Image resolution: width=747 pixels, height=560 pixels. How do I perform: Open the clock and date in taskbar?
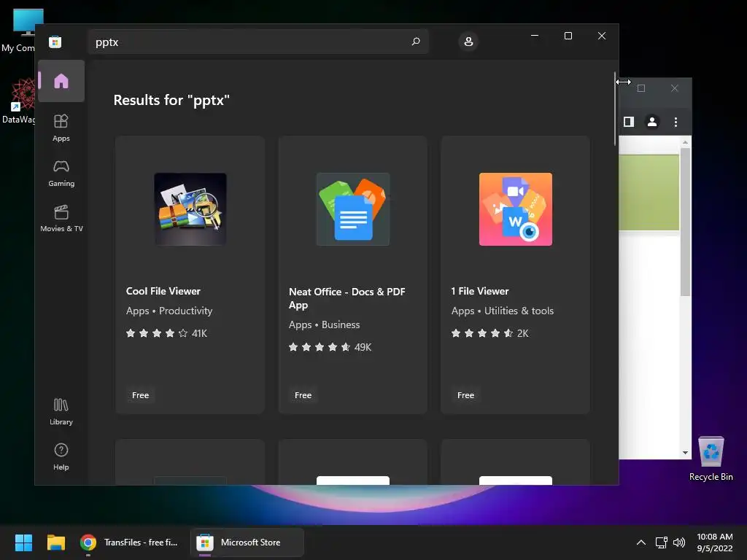(715, 542)
